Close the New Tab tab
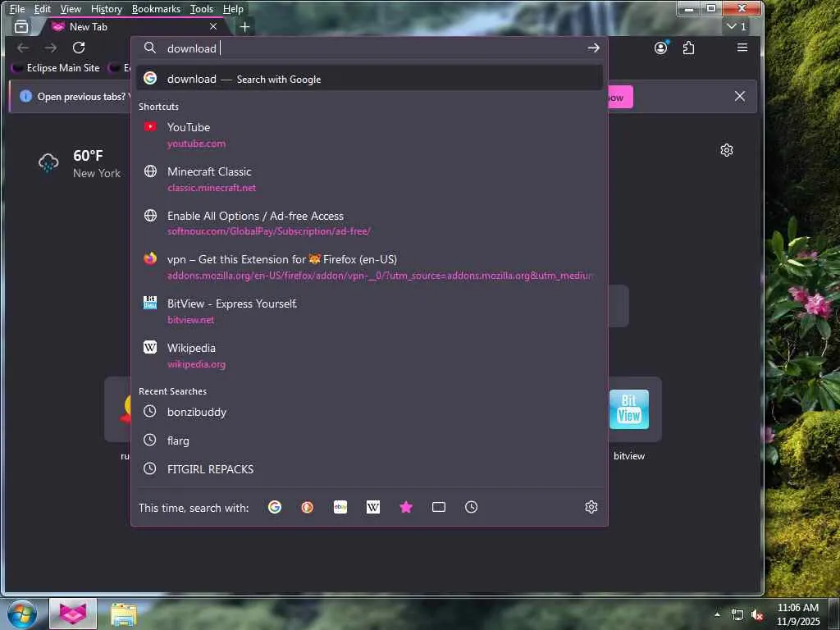840x630 pixels. [213, 26]
